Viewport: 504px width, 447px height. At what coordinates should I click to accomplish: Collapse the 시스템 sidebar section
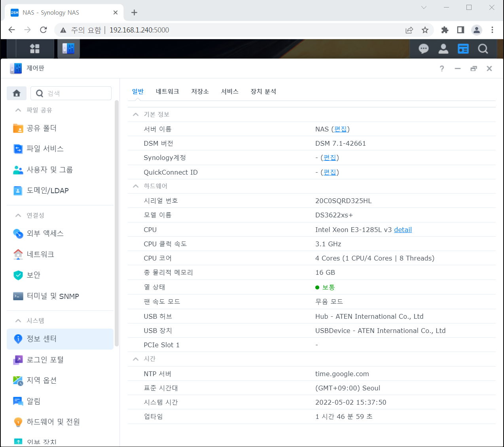18,321
